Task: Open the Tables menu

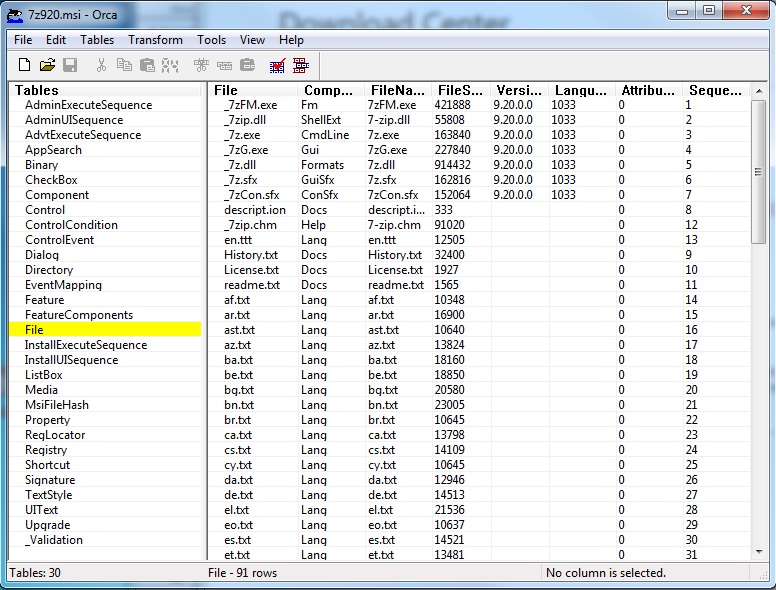Action: click(x=97, y=40)
